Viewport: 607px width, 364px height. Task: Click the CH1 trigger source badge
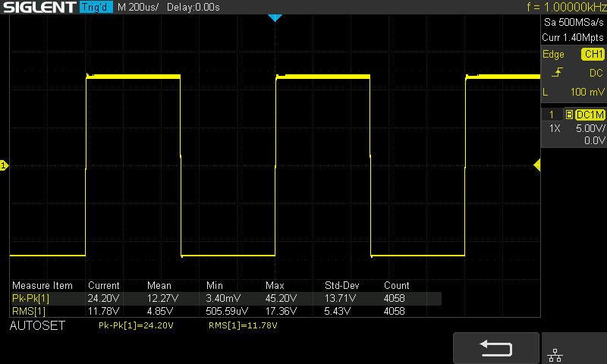click(x=593, y=54)
